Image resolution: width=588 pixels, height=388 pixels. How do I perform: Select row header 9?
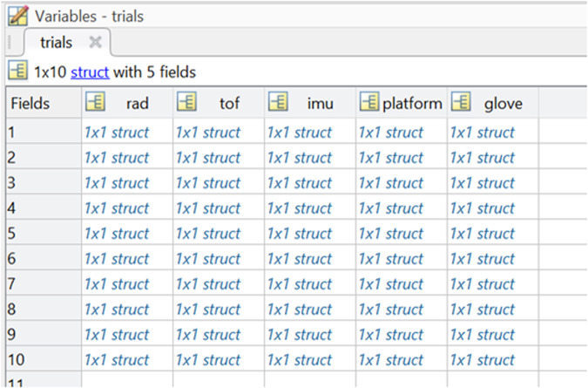(12, 335)
